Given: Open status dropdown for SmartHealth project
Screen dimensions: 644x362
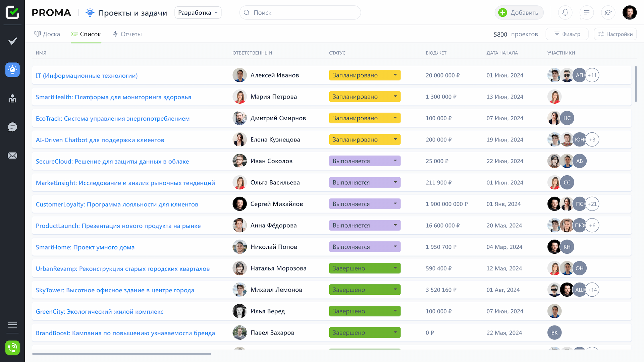Looking at the screenshot, I should (365, 97).
